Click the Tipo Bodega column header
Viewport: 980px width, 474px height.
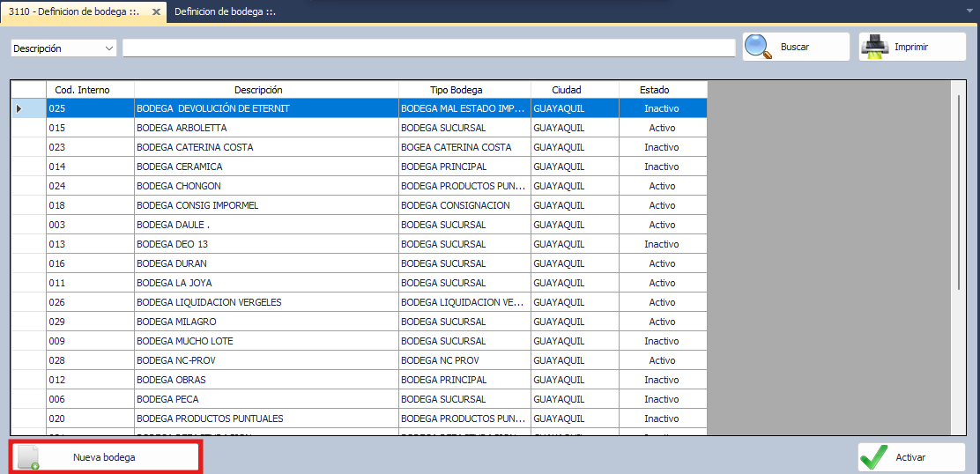click(x=464, y=90)
